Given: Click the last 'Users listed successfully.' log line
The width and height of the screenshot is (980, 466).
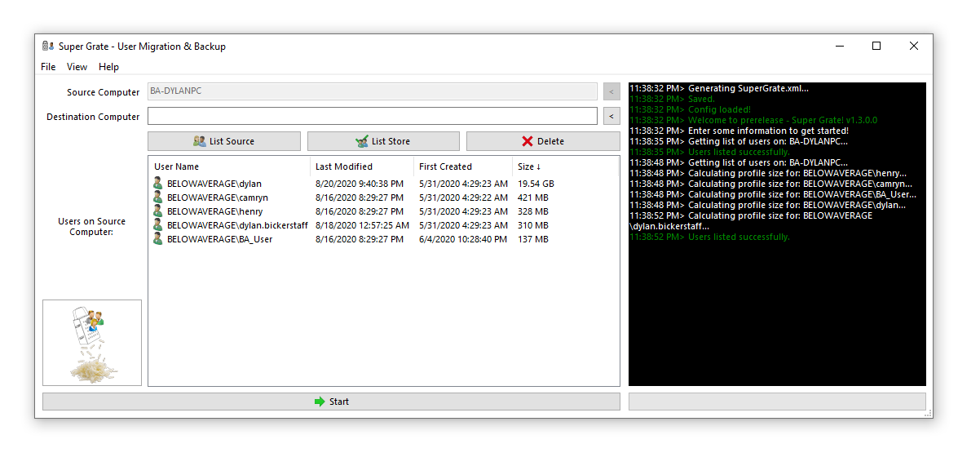Looking at the screenshot, I should [x=709, y=237].
